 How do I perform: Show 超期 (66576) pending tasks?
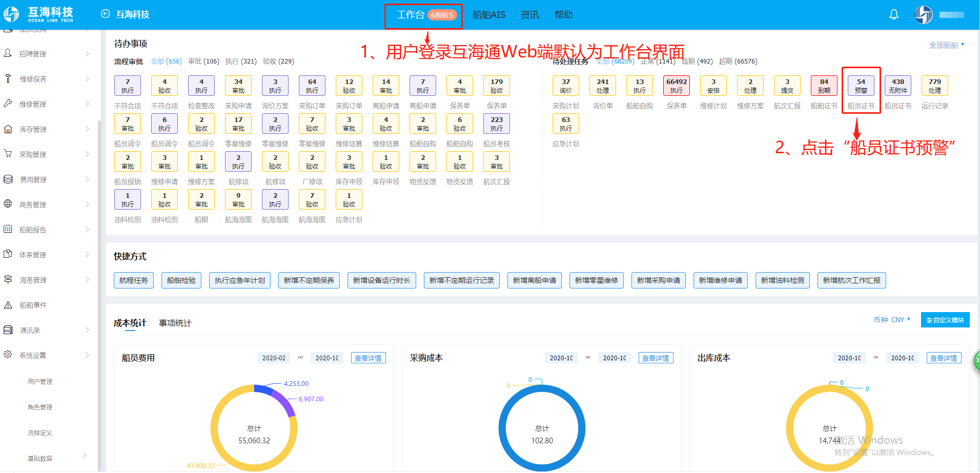(x=738, y=61)
